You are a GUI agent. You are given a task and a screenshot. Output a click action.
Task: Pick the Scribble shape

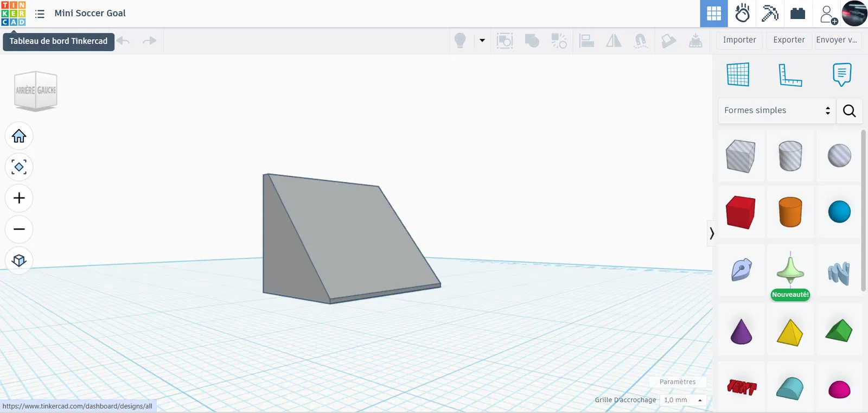coord(741,270)
